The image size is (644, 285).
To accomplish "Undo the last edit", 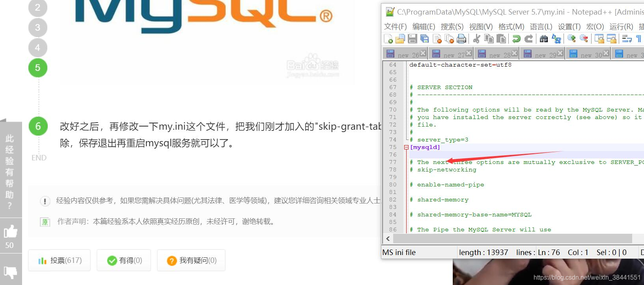I will pos(516,39).
